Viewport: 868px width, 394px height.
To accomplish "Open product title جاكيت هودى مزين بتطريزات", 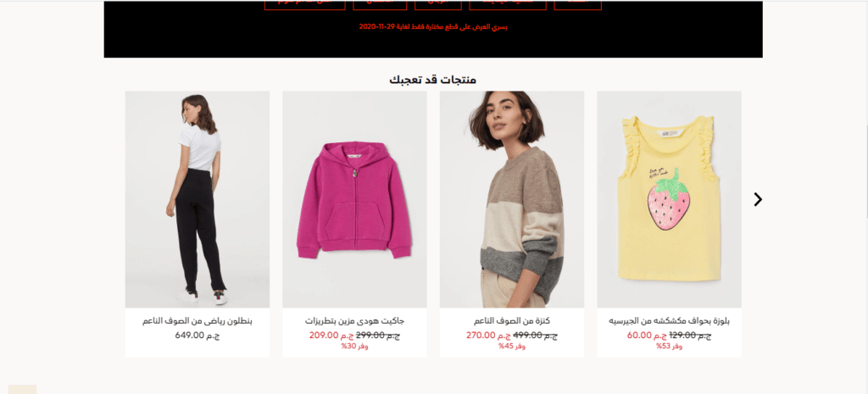I will 355,321.
